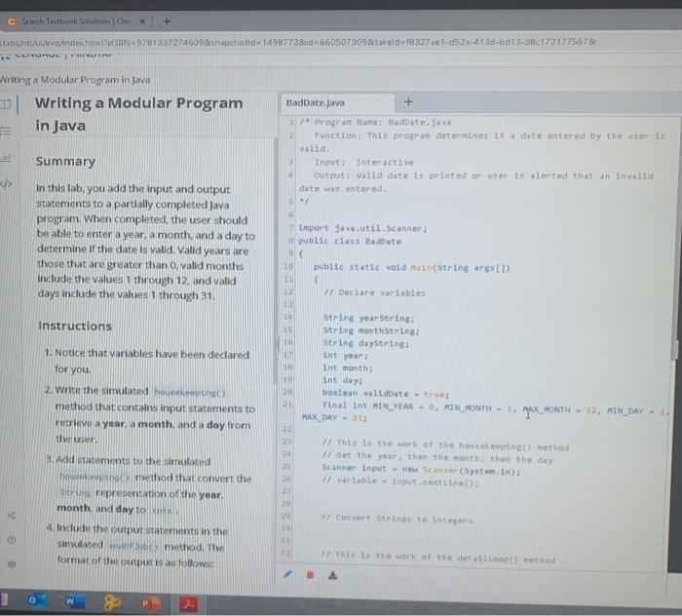The height and width of the screenshot is (616, 682).
Task: Open a new browser tab with plus
Action: click(x=167, y=20)
